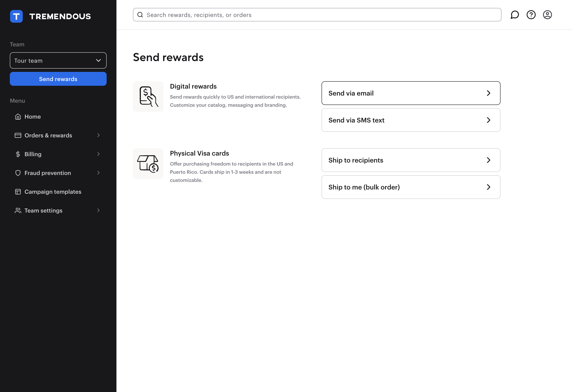The width and height of the screenshot is (572, 392).
Task: Expand the Orders & rewards submenu chevron
Action: pyautogui.click(x=98, y=135)
